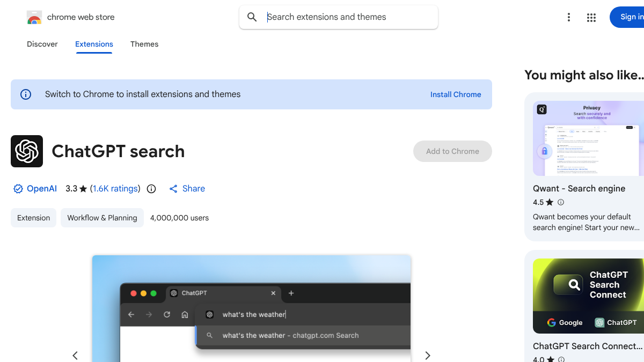Click the Workflow & Planning chip
Screen dimensions: 644x362
[102, 218]
